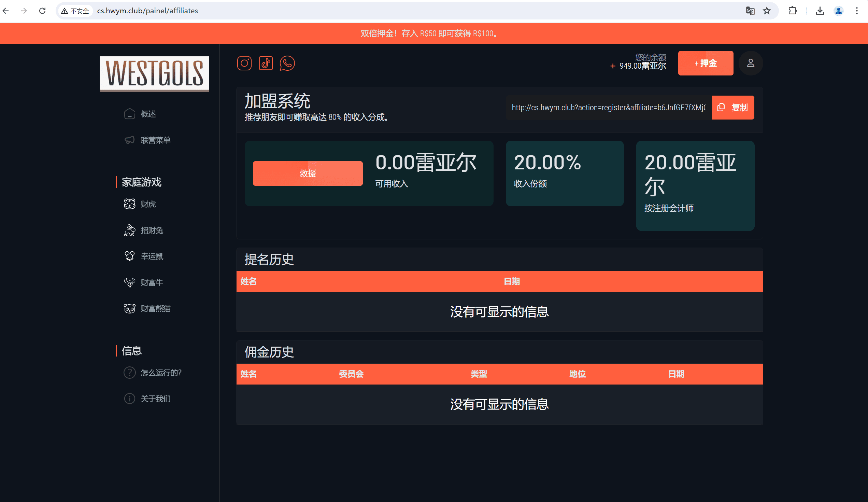Open Chrome three-dot menu
The width and height of the screenshot is (868, 502).
[857, 11]
